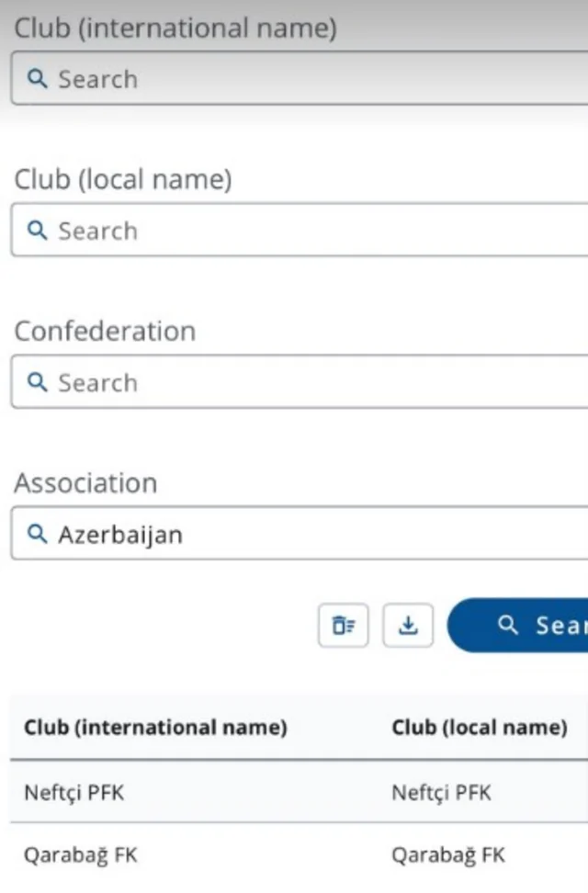Viewport: 588px width, 893px height.
Task: Run the blue Search button
Action: (517, 625)
